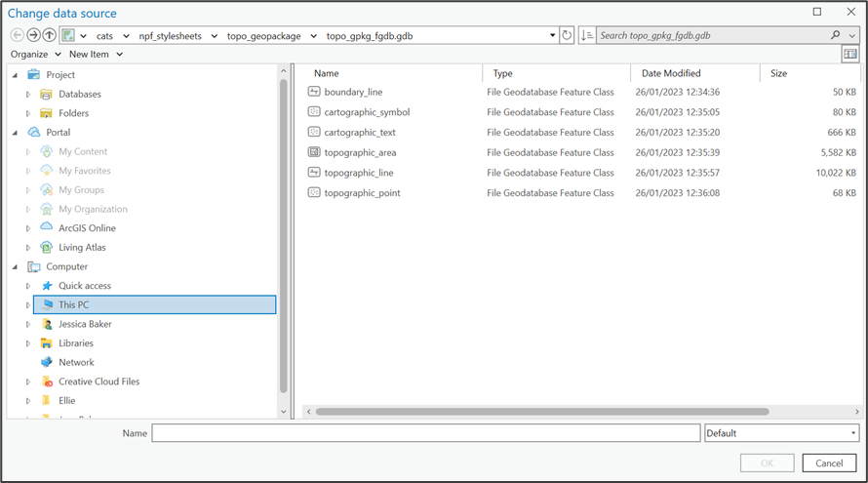Screen dimensions: 868x483
Task: Select Libraries in the tree
Action: 76,342
